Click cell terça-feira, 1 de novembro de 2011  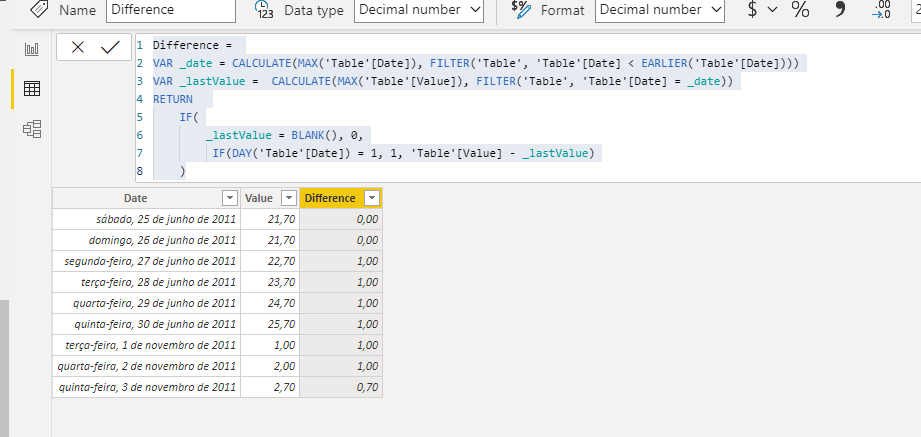pos(146,345)
